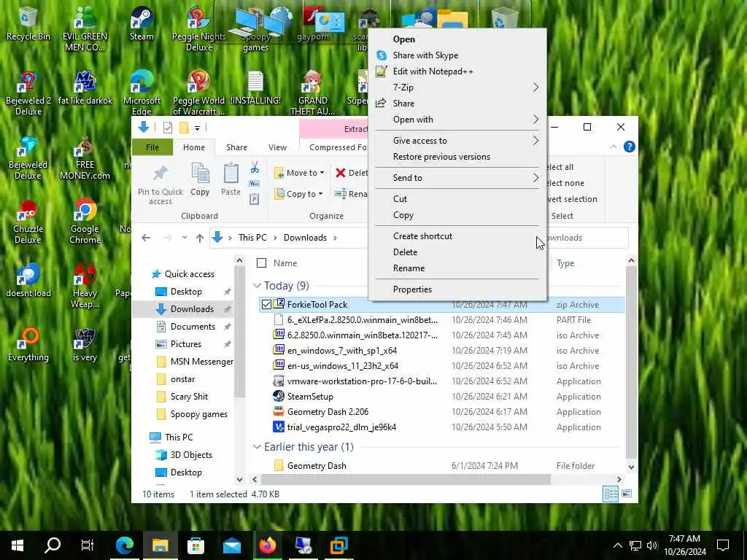The image size is (747, 560).
Task: Choose Open in context menu
Action: click(x=457, y=39)
